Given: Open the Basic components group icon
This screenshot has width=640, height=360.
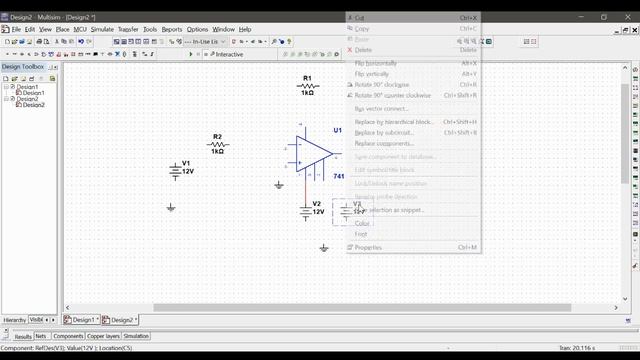Looking at the screenshot, I should click(x=14, y=54).
